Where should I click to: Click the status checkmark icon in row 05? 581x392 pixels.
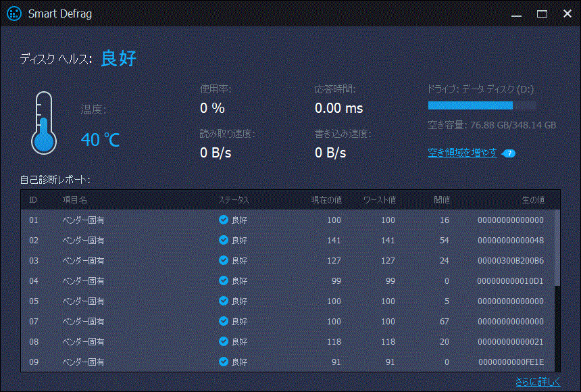tap(224, 301)
